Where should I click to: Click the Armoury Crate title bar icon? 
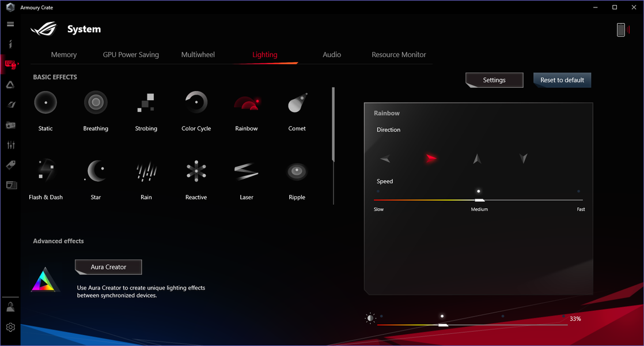click(x=10, y=7)
